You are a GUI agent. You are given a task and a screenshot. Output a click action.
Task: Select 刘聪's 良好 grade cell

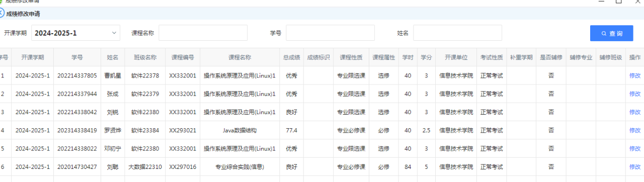(292, 167)
